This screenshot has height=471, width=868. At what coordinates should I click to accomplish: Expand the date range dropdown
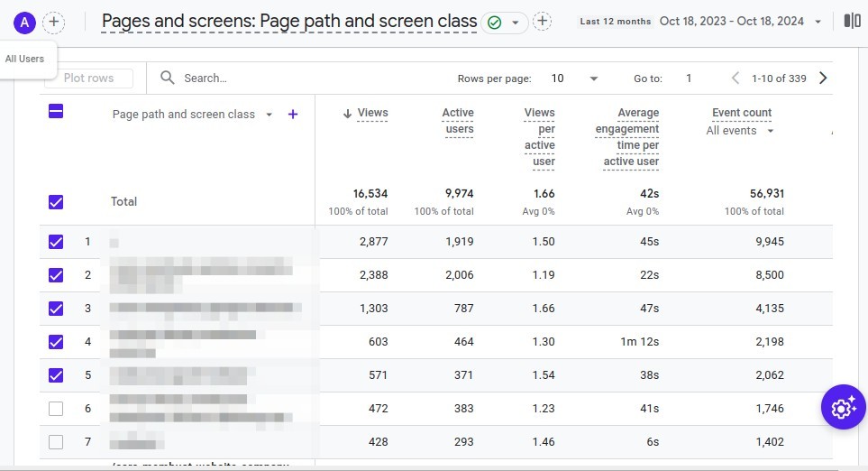818,22
